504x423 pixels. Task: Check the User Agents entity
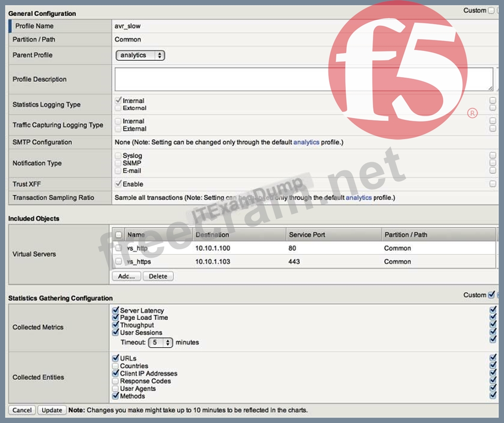(x=116, y=388)
